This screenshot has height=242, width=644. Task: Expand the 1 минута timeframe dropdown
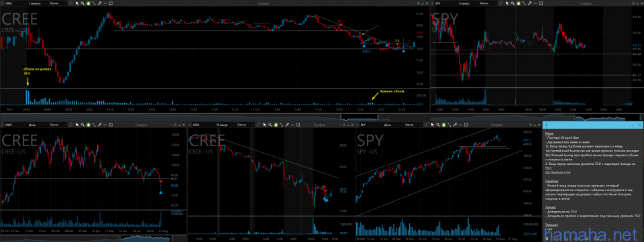[x=37, y=3]
